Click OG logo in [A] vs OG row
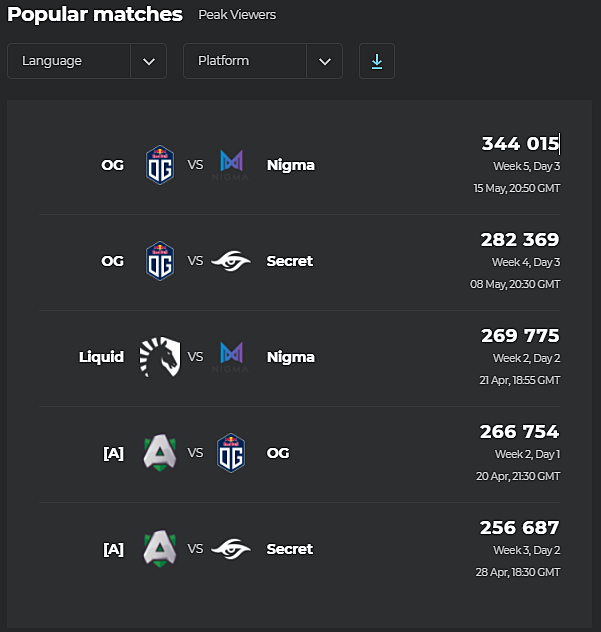The image size is (601, 632). pos(232,453)
